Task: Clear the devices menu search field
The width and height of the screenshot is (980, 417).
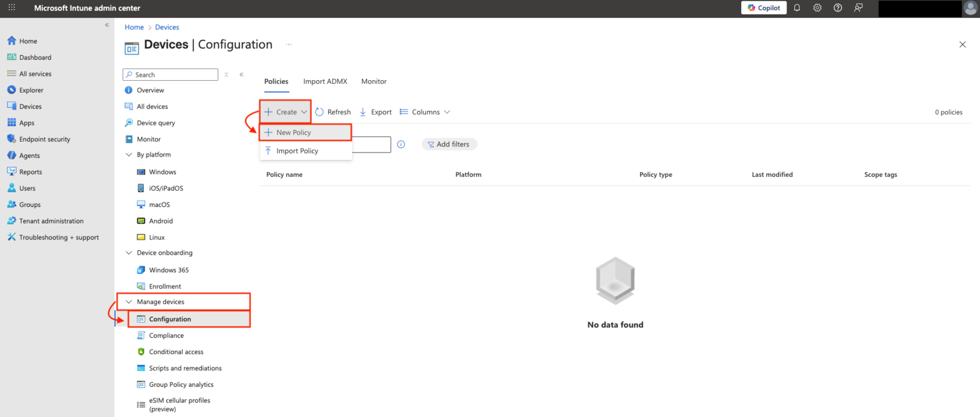Action: [x=227, y=75]
